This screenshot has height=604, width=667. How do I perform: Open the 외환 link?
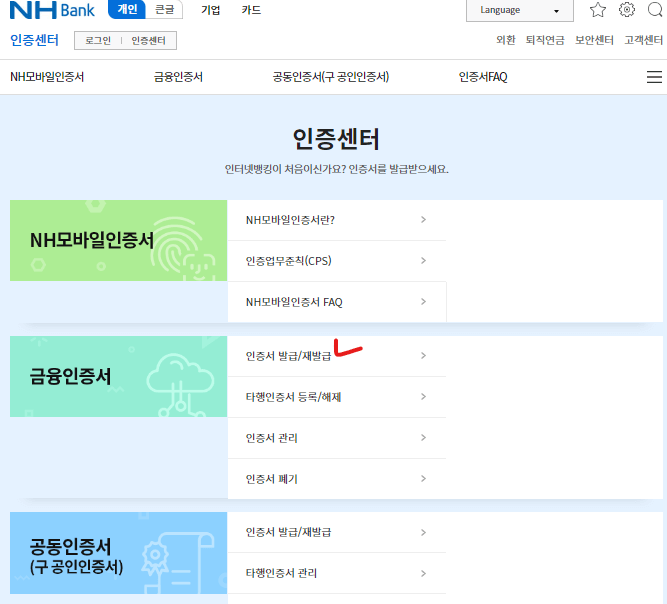click(505, 40)
